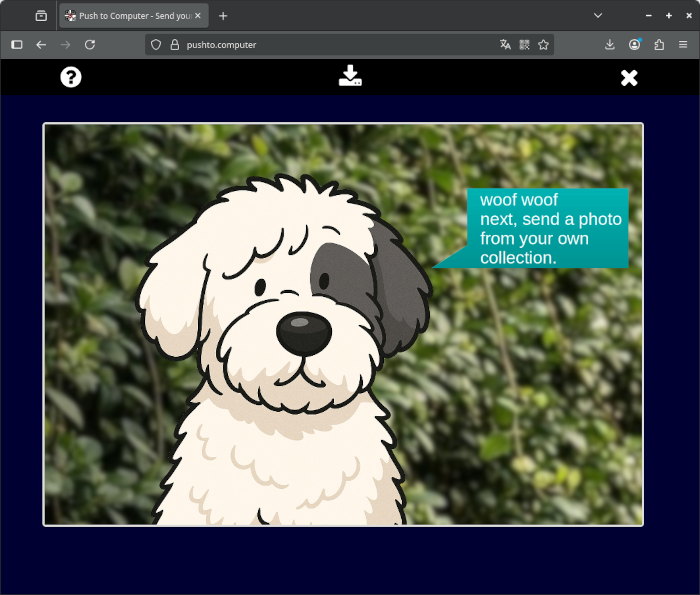The image size is (700, 595).
Task: Go back to previous page
Action: click(41, 45)
